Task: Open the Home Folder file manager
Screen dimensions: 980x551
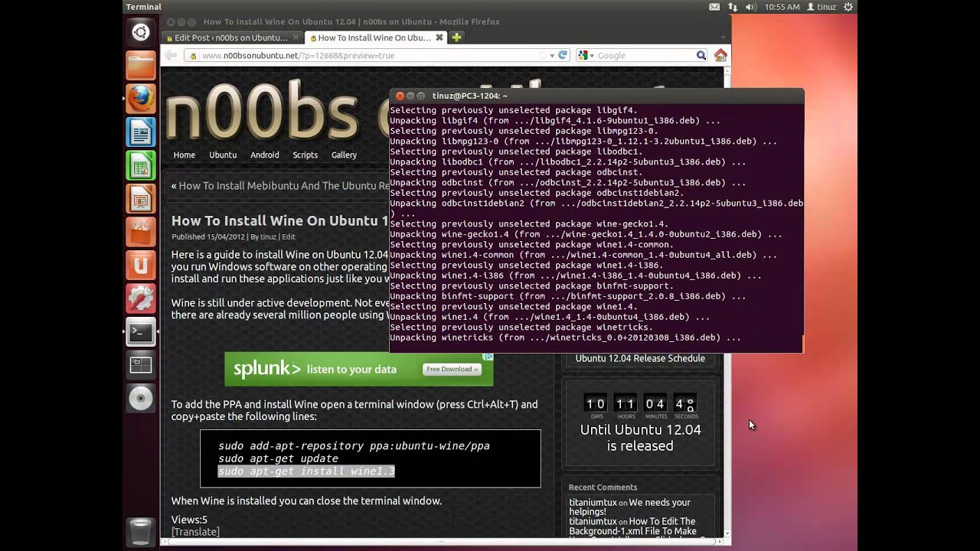Action: pos(141,65)
